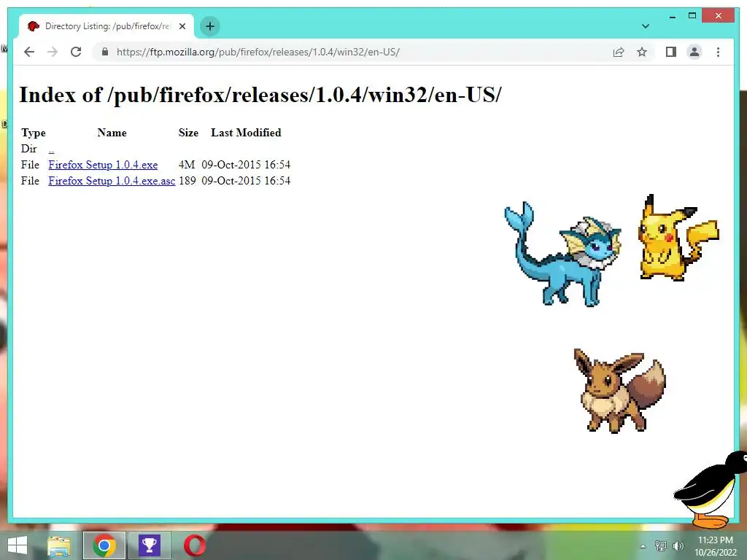747x560 pixels.
Task: Open the trophy app in taskbar
Action: pyautogui.click(x=149, y=545)
